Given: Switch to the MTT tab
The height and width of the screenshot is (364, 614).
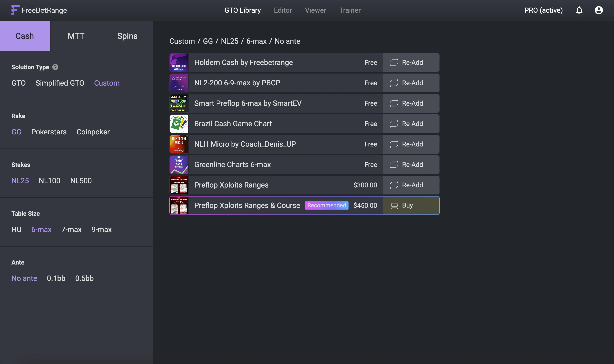Looking at the screenshot, I should tap(76, 36).
